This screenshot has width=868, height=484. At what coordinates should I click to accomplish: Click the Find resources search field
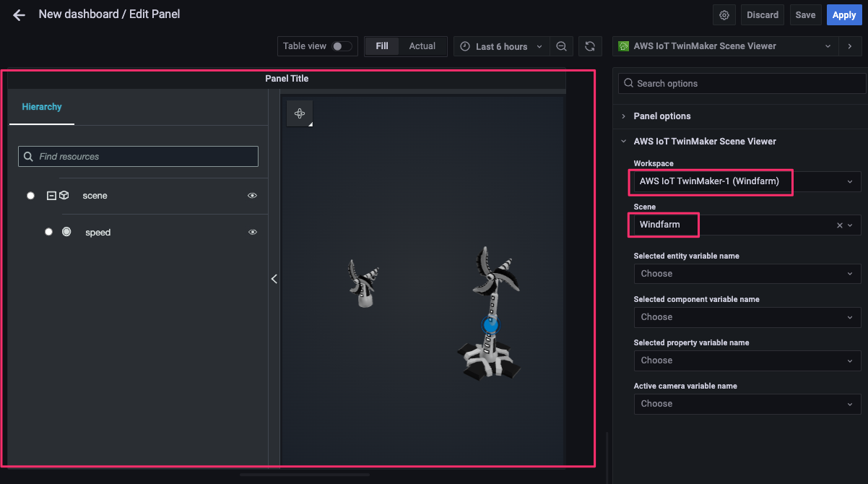tap(138, 157)
